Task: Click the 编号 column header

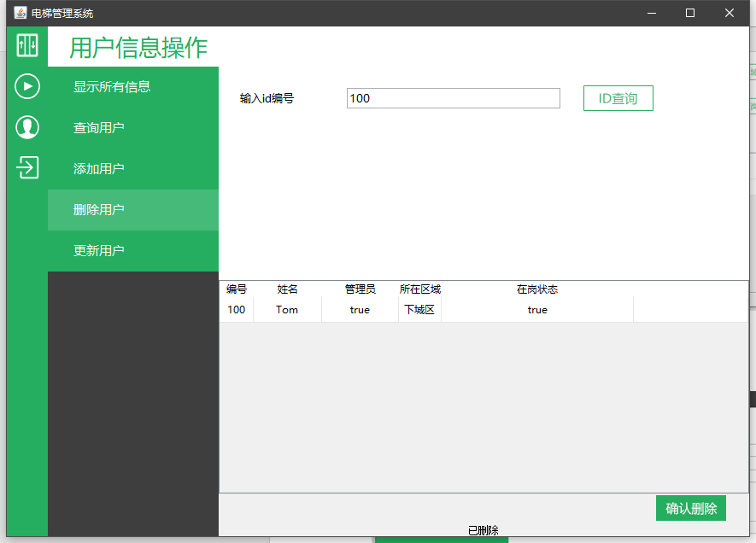Action: (x=237, y=289)
